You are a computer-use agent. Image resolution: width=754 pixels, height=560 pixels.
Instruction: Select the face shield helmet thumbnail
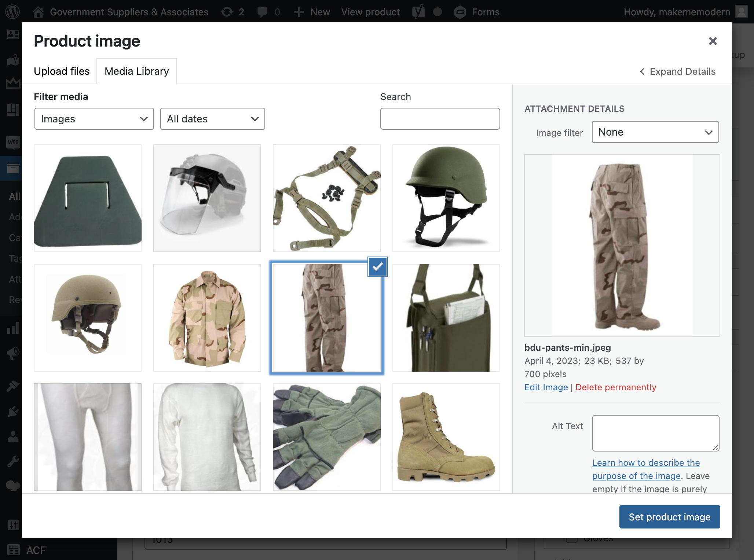(x=207, y=198)
